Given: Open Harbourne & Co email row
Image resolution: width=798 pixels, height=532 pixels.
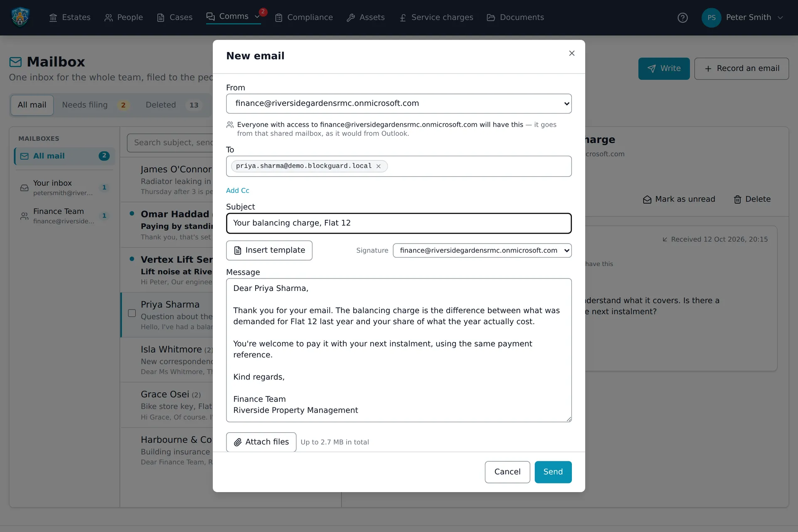Looking at the screenshot, I should click(167, 451).
